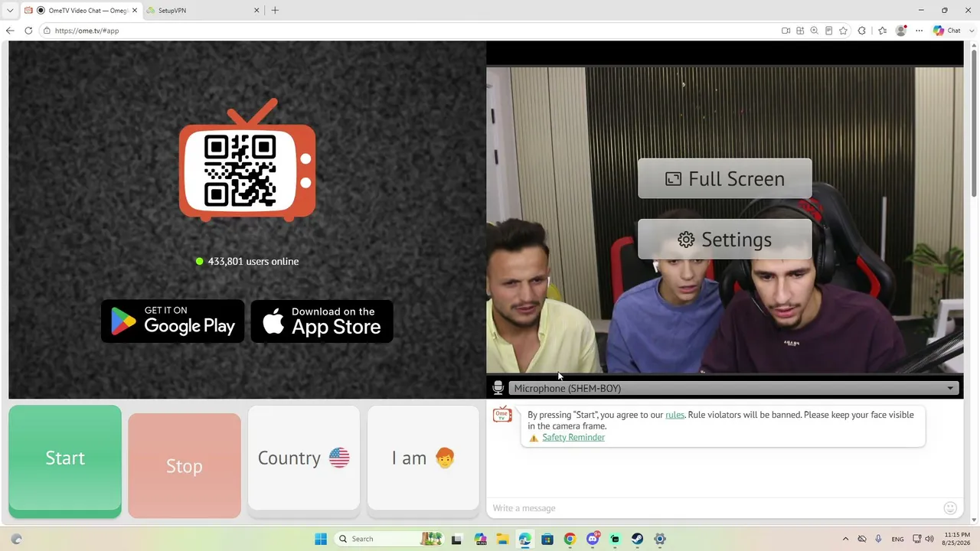980x551 pixels.
Task: Click the webcam preview video
Action: tap(725, 220)
